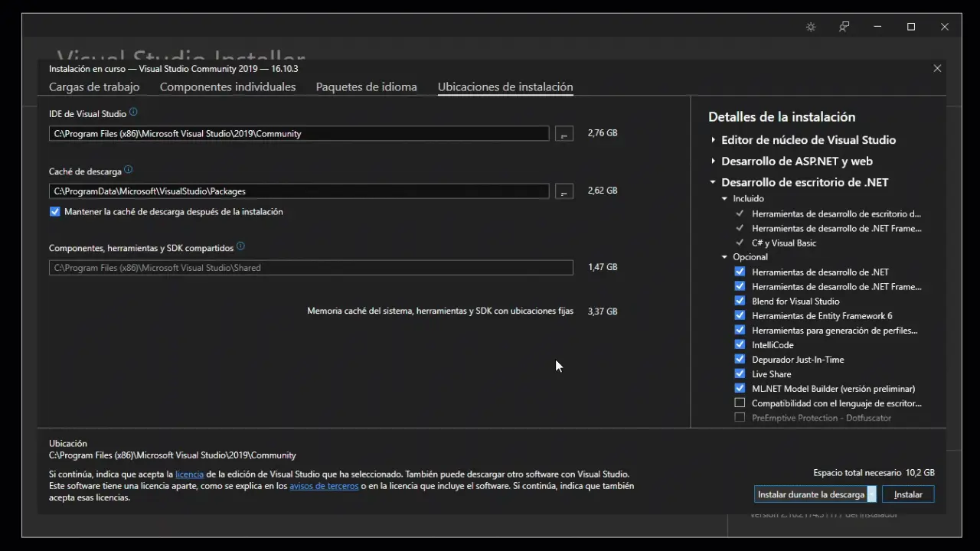Click the IDE installation path text field
The height and width of the screenshot is (551, 980).
coord(299,134)
